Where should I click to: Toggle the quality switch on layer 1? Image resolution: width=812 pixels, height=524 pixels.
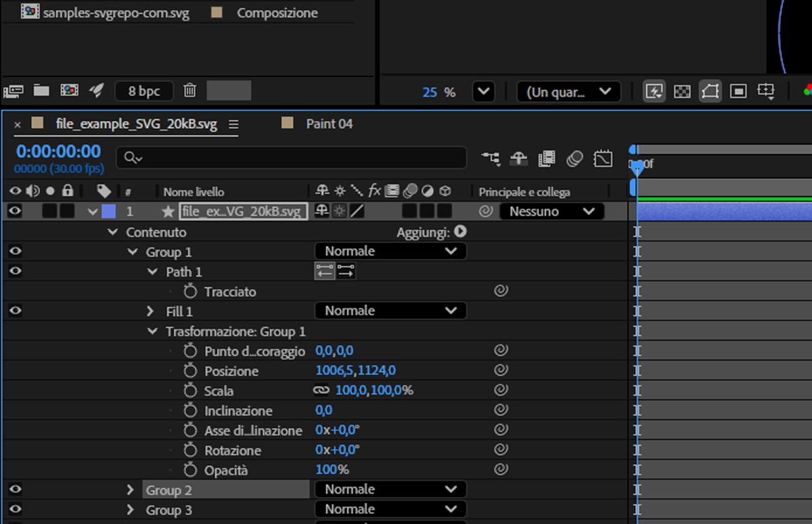pyautogui.click(x=357, y=212)
